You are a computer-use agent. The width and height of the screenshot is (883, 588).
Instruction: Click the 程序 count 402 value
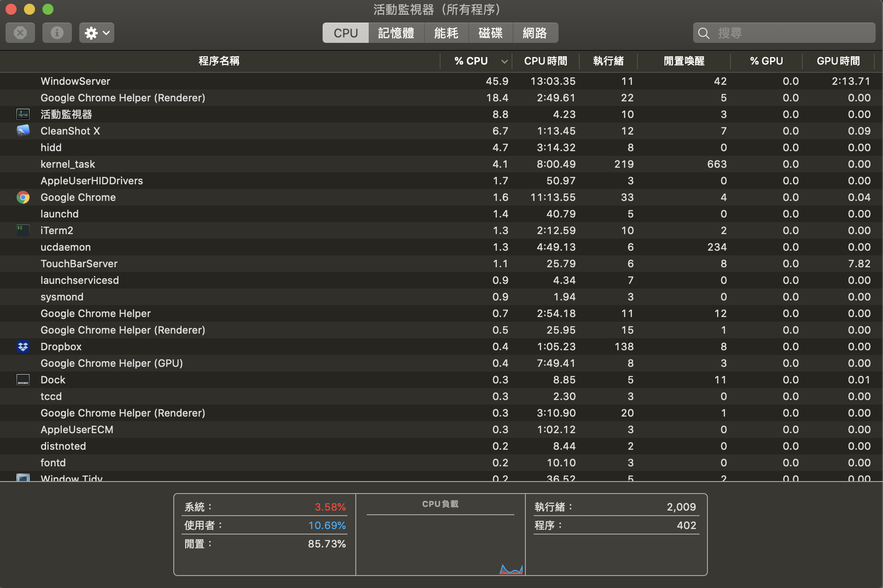tap(686, 525)
